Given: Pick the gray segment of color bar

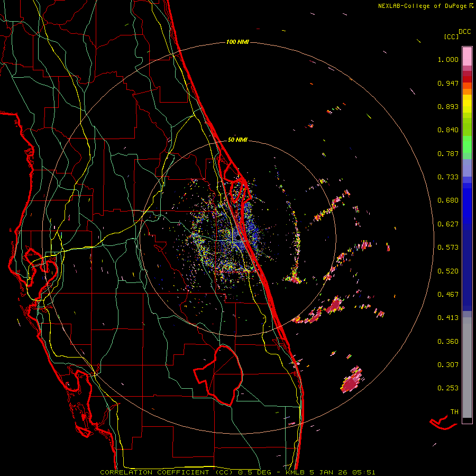Looking at the screenshot, I should 467,368.
